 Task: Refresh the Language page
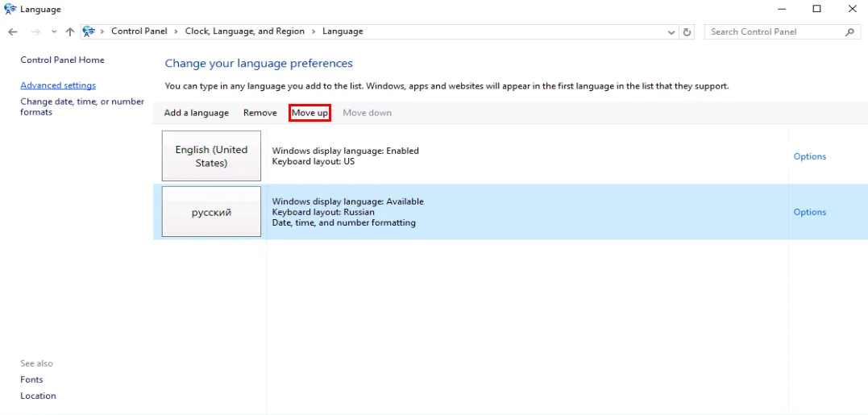point(687,31)
